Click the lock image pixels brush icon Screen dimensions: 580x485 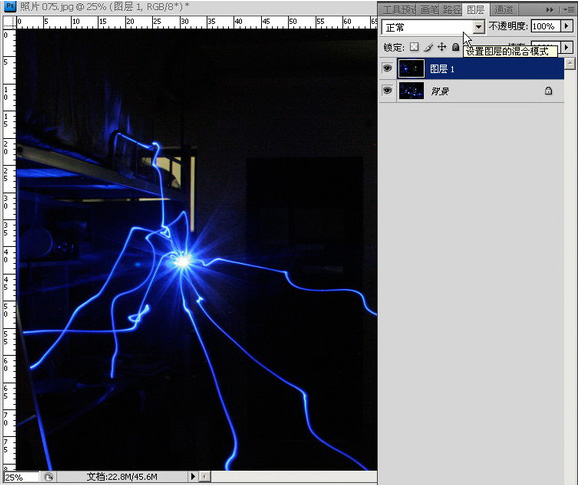point(428,47)
